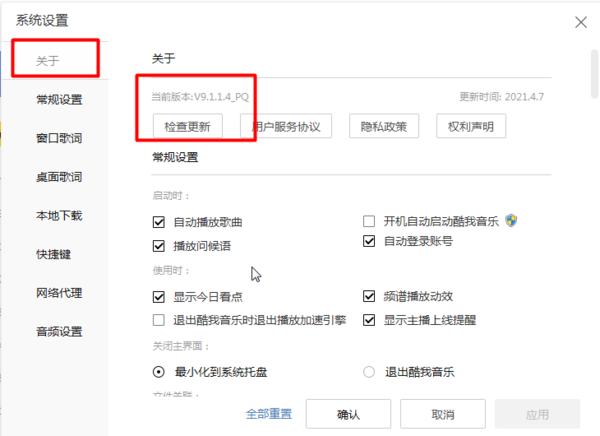Click the 系统设置 dialog title

point(42,20)
